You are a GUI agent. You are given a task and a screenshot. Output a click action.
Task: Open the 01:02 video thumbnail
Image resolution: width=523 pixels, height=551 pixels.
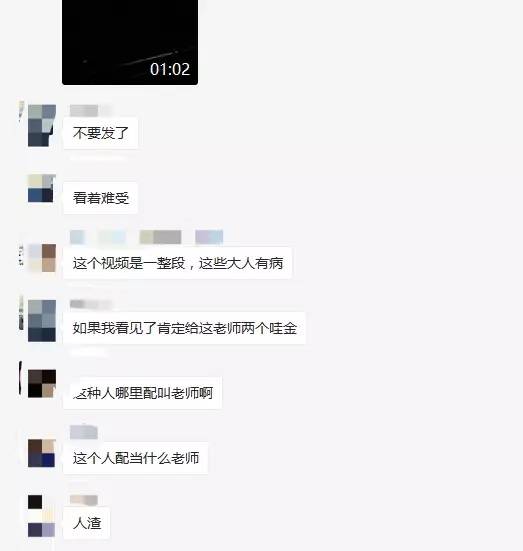[x=130, y=42]
